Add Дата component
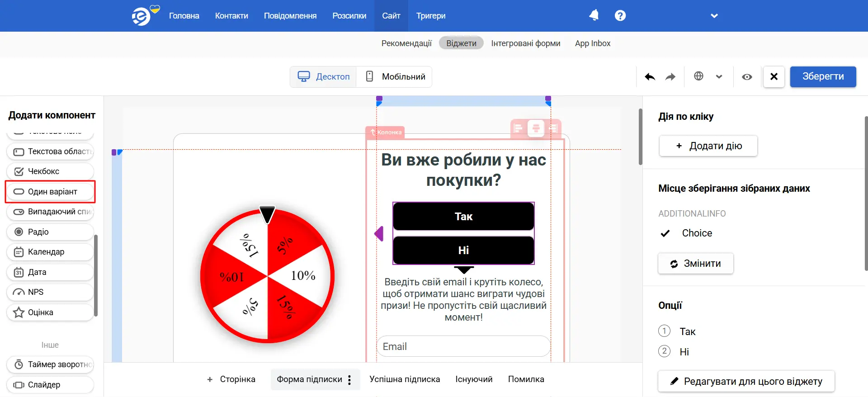This screenshot has width=868, height=397. click(x=50, y=272)
